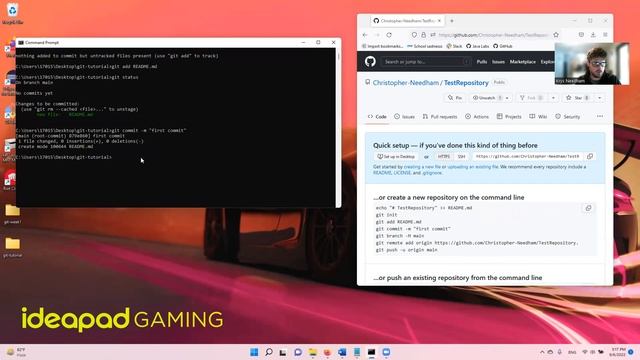Switch to the Pull requests tab

tap(440, 117)
